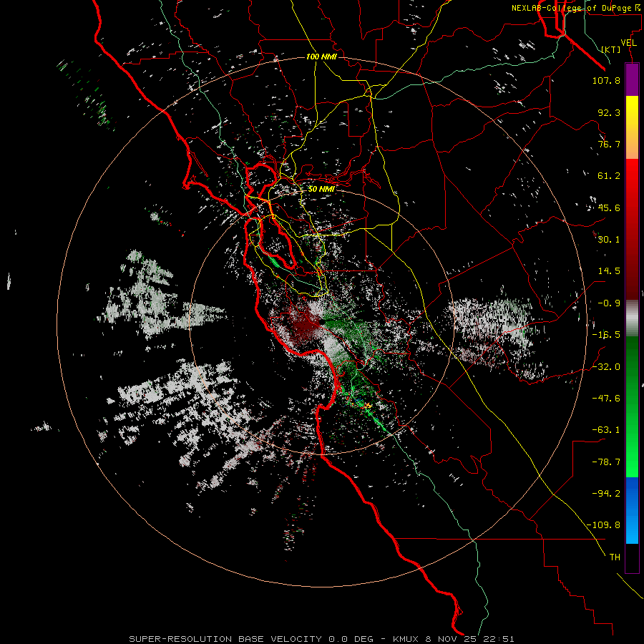Click the 92.3 scale value
644x644 pixels.
point(609,112)
